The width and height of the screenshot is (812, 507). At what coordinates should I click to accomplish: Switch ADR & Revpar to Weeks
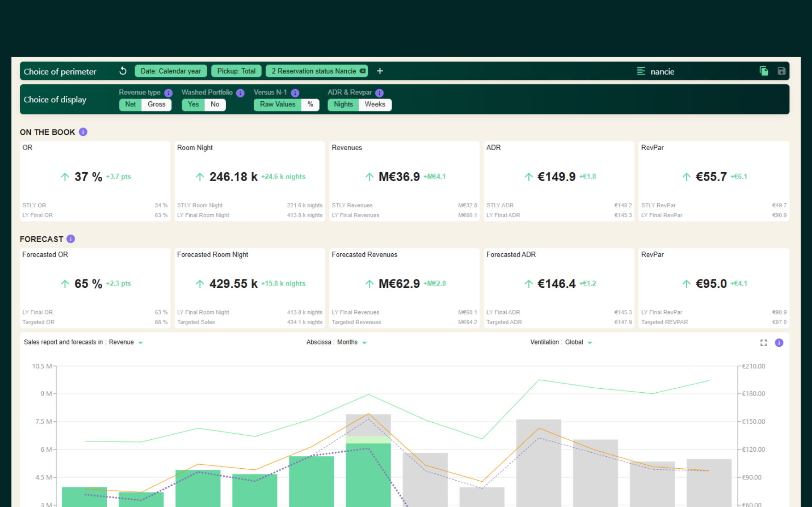tap(375, 105)
